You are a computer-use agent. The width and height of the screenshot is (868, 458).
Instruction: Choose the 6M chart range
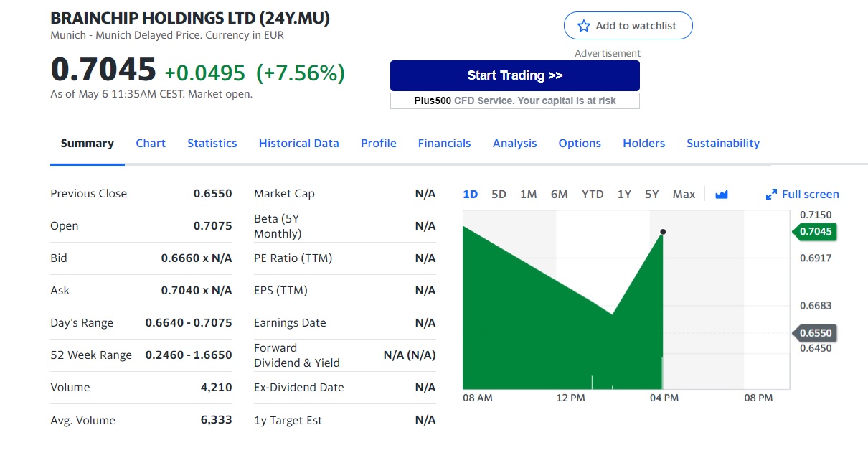click(559, 195)
